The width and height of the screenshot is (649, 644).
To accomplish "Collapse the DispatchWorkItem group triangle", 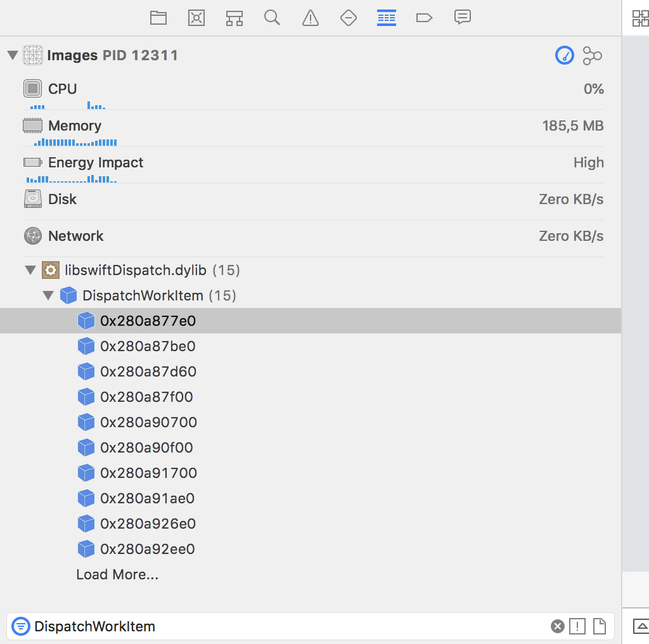I will (x=48, y=295).
